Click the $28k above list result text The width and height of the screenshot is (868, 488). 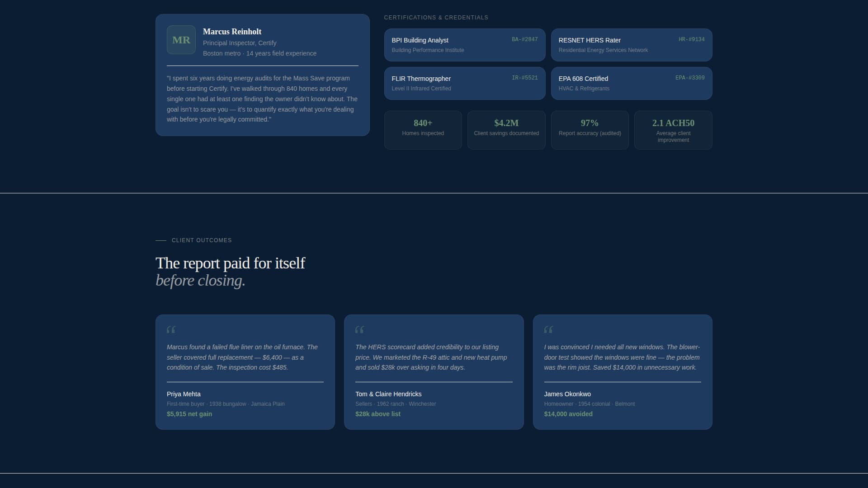378,413
